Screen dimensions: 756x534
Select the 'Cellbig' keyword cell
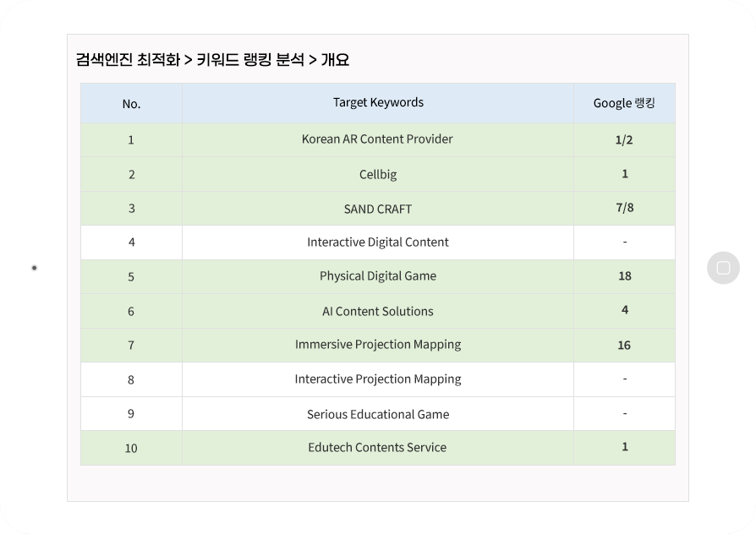pyautogui.click(x=378, y=174)
